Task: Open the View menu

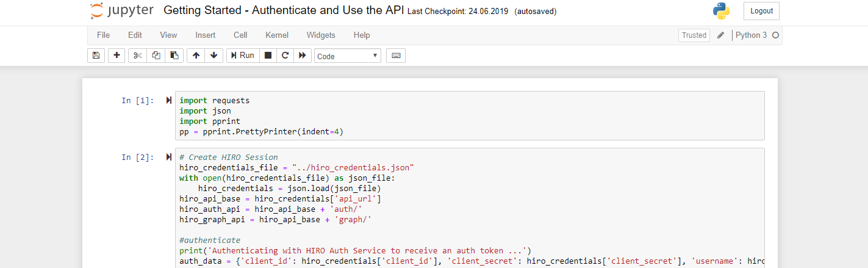Action: [x=168, y=35]
